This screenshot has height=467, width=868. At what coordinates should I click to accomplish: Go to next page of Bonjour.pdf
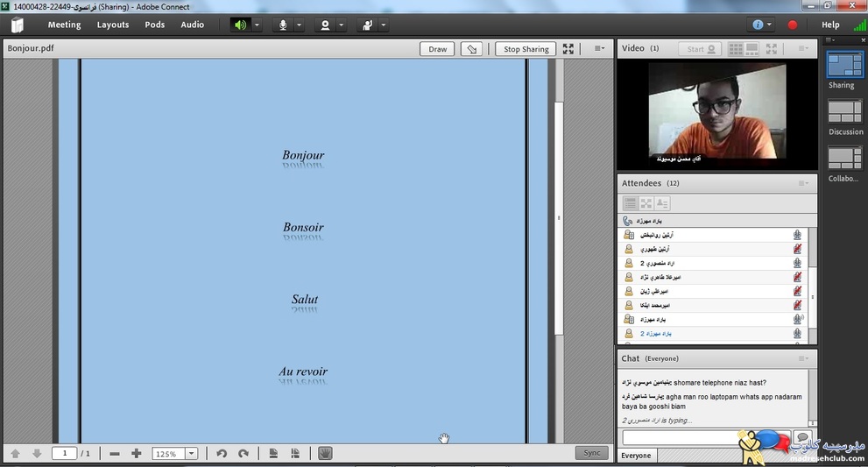click(37, 453)
